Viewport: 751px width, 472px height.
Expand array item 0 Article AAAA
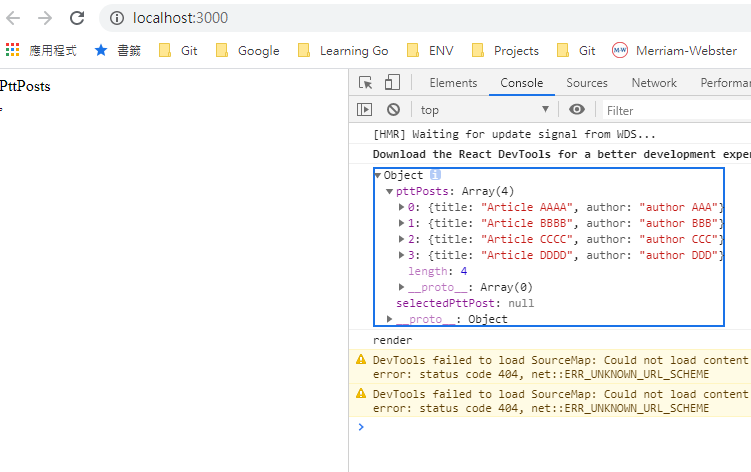point(402,207)
